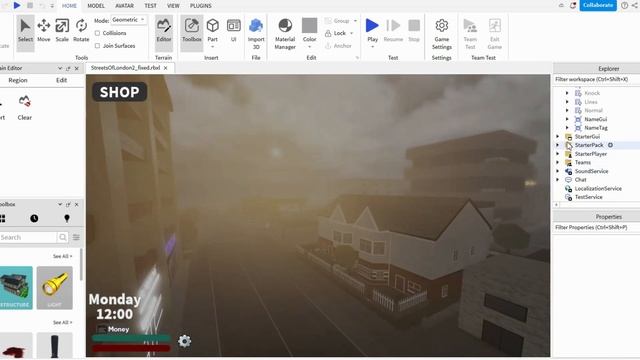Viewport: 640px width, 360px height.
Task: Enable the Collisions checkbox
Action: click(x=97, y=33)
